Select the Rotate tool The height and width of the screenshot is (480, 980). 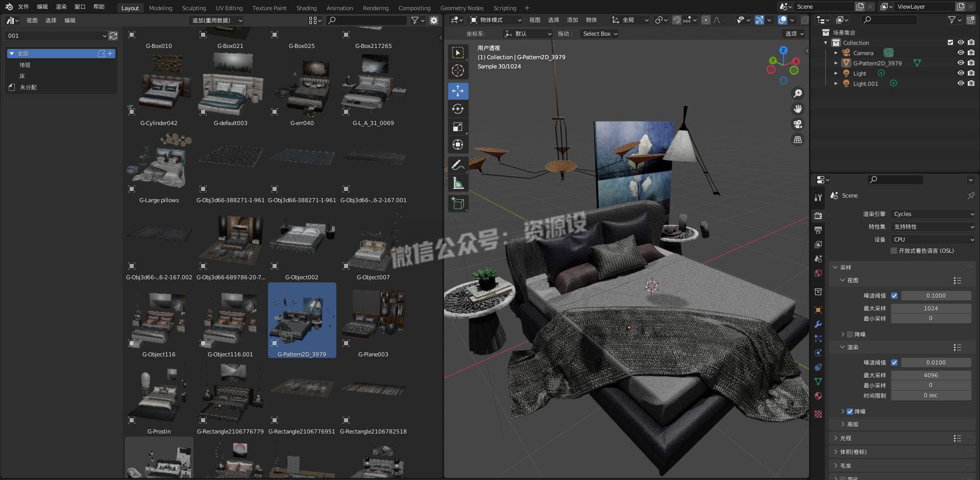[458, 109]
